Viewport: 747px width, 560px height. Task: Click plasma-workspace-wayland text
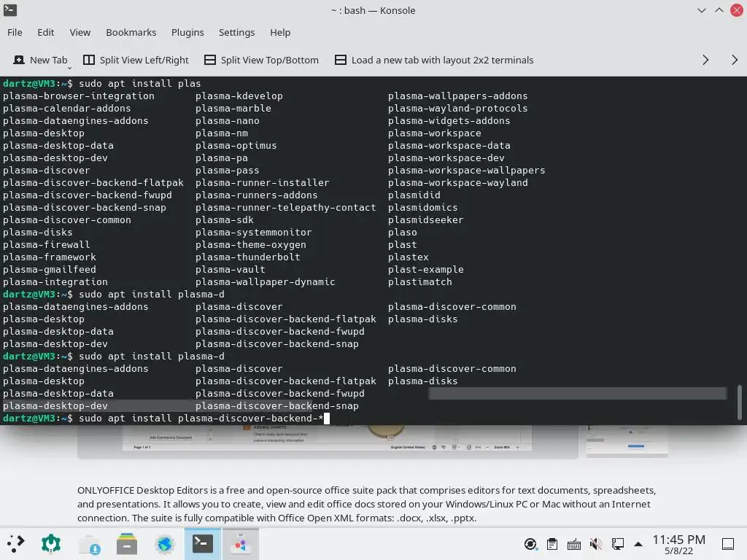tap(458, 183)
